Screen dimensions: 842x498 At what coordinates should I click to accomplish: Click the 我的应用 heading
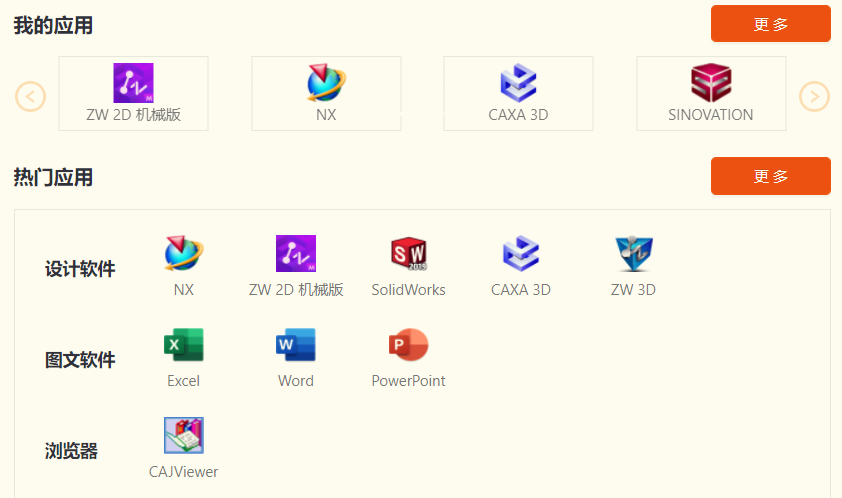(53, 25)
